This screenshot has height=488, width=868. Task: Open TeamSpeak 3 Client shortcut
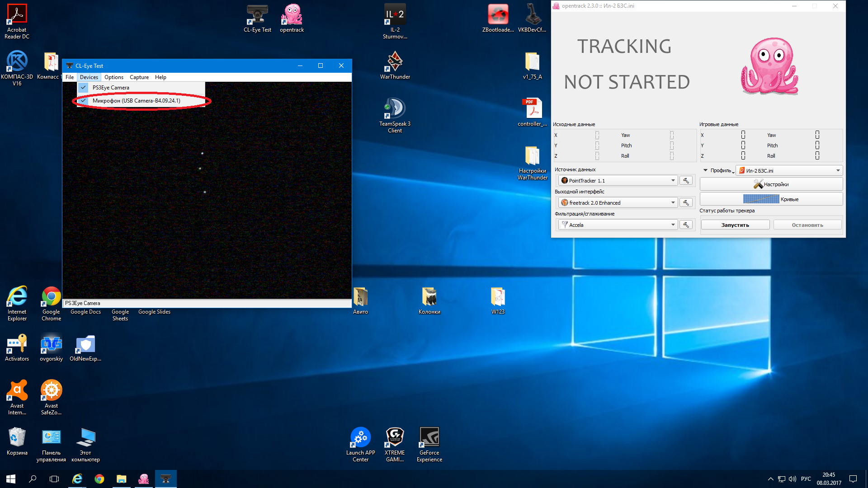click(x=395, y=115)
